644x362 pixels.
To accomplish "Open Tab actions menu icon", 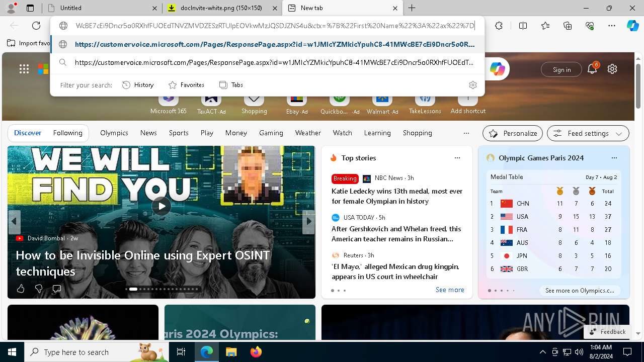I will (30, 8).
